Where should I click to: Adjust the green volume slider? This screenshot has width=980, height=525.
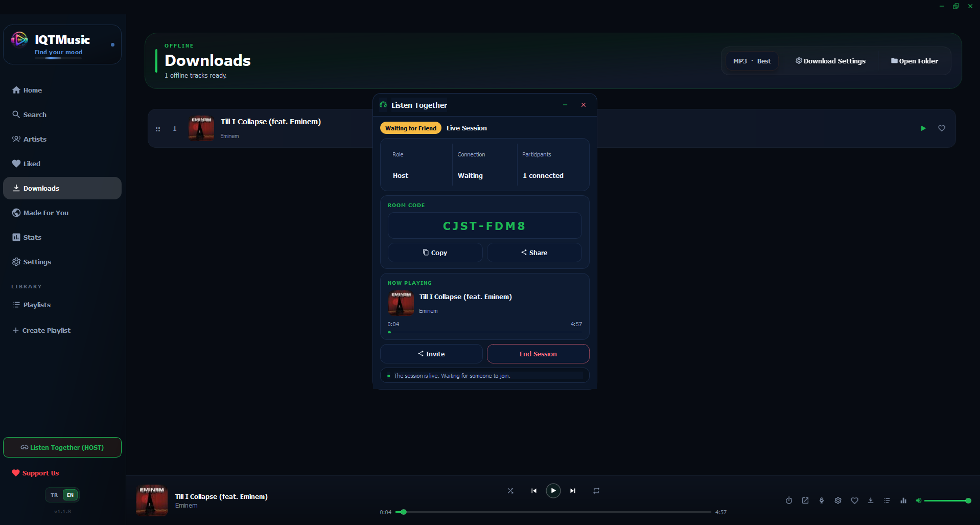click(x=945, y=500)
